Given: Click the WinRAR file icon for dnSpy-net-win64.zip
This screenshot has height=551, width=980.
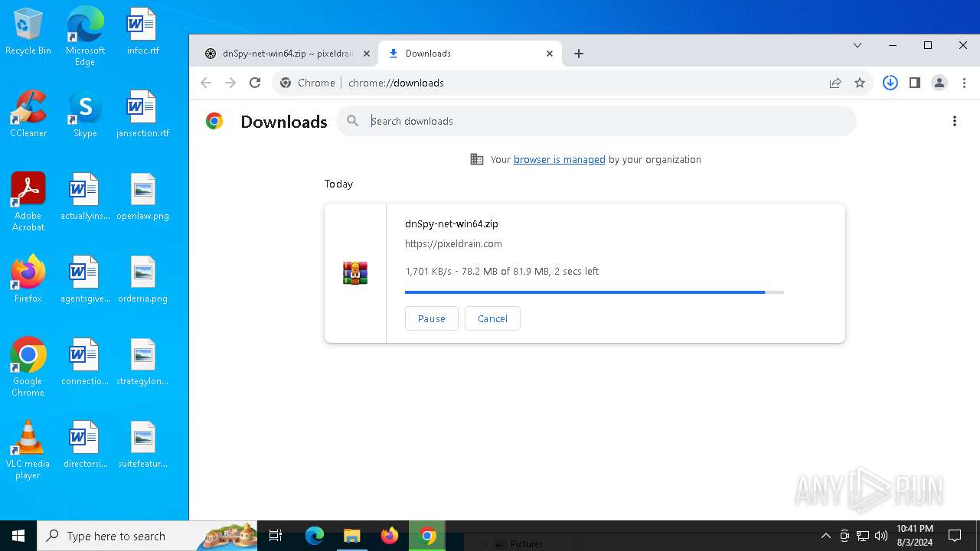Looking at the screenshot, I should tap(355, 273).
